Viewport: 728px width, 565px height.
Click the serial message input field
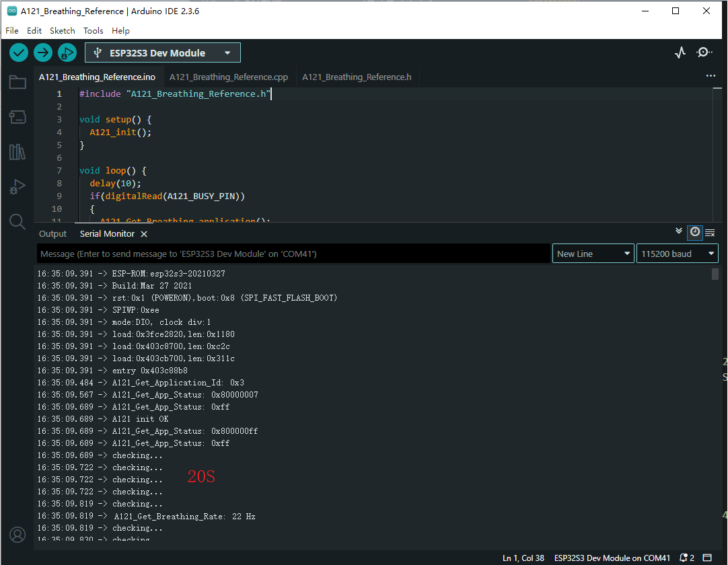pyautogui.click(x=293, y=254)
